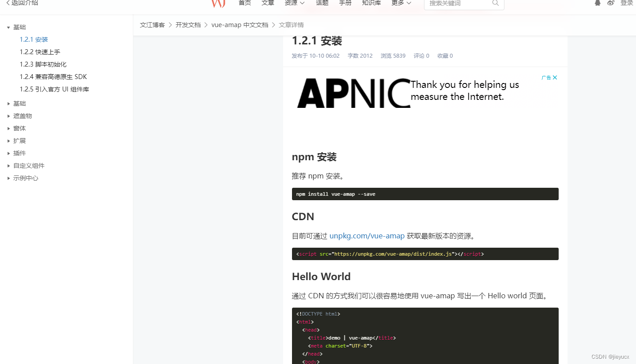Click 文章详情 in the breadcrumb
Viewport: 636px width, 364px height.
[291, 25]
